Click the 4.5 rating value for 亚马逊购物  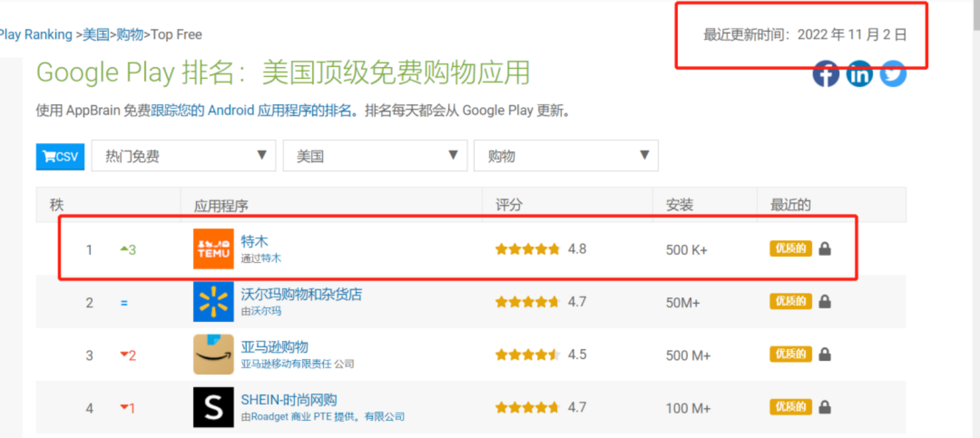pos(577,355)
